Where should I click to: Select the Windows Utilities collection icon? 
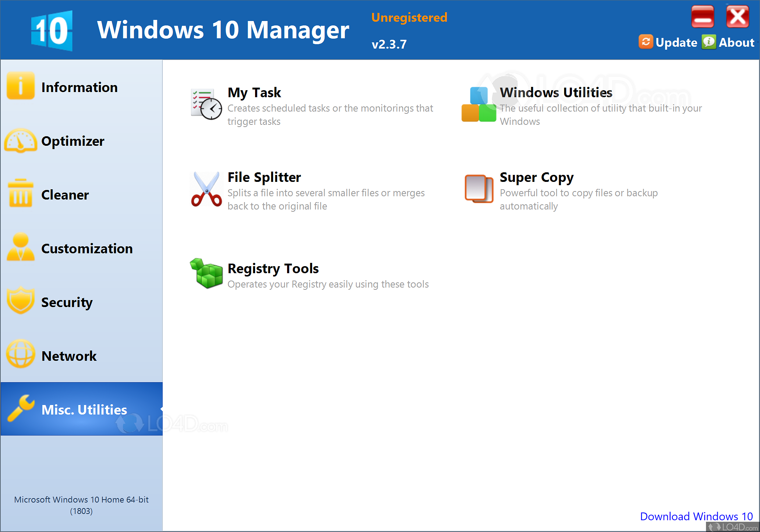[x=478, y=104]
